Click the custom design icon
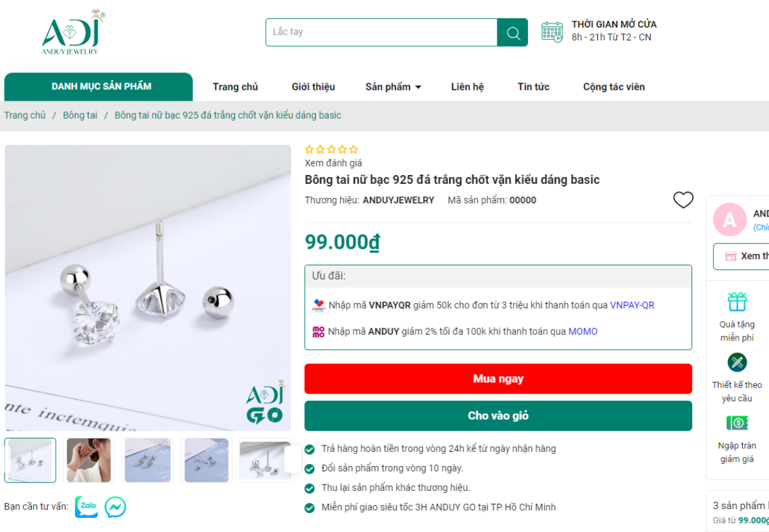 pyautogui.click(x=737, y=363)
